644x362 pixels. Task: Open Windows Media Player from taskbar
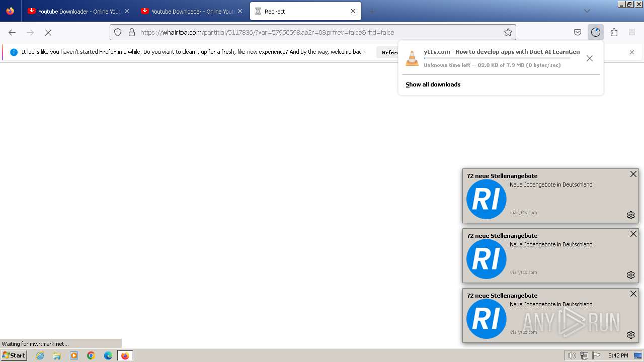point(74,355)
